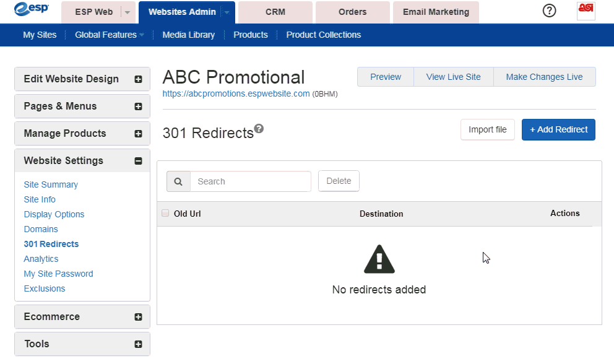
Task: Open the help question mark icon
Action: (549, 11)
